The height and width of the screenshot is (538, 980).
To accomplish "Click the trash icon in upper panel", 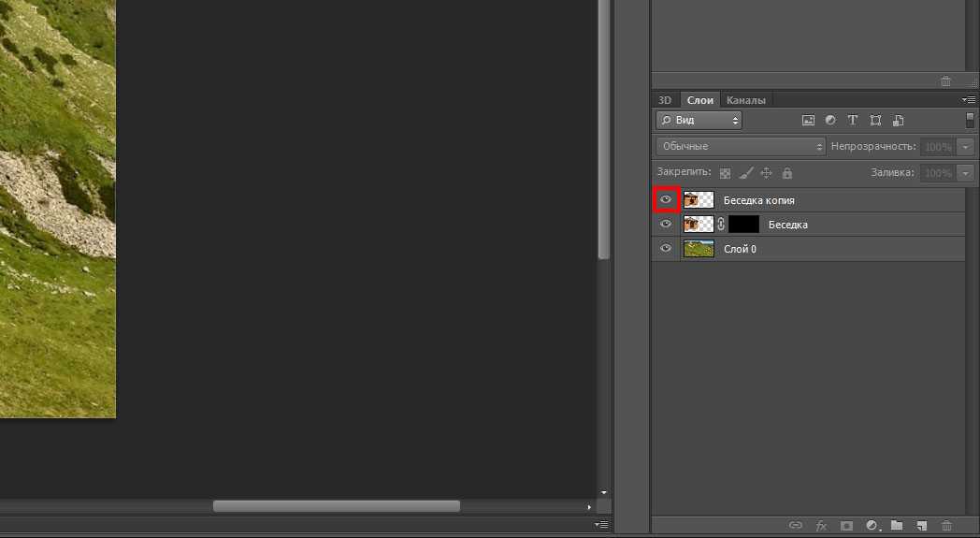I will pos(945,81).
